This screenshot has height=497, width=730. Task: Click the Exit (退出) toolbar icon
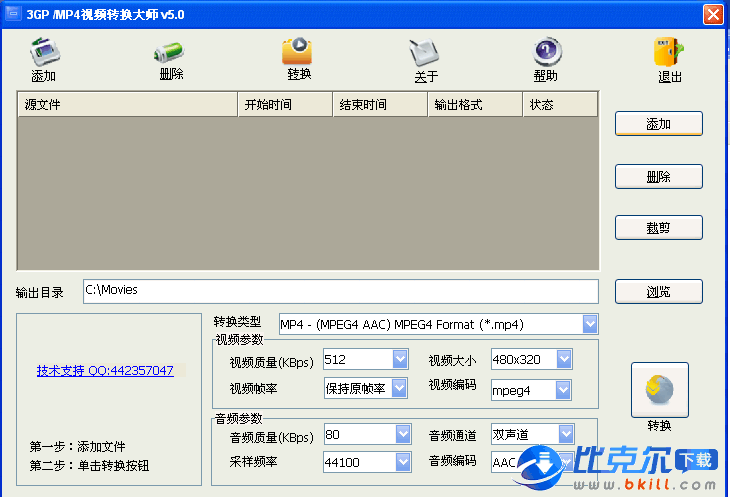point(669,52)
